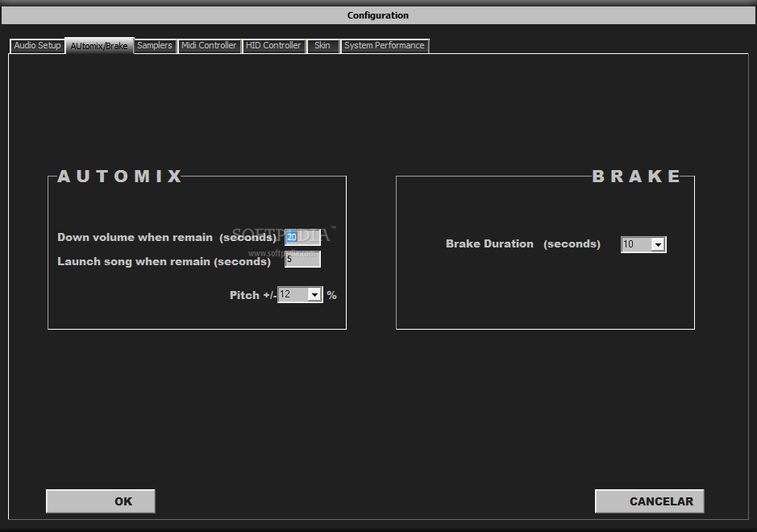Click the CANCELAR button
Viewport: 757px width, 532px height.
click(x=649, y=501)
